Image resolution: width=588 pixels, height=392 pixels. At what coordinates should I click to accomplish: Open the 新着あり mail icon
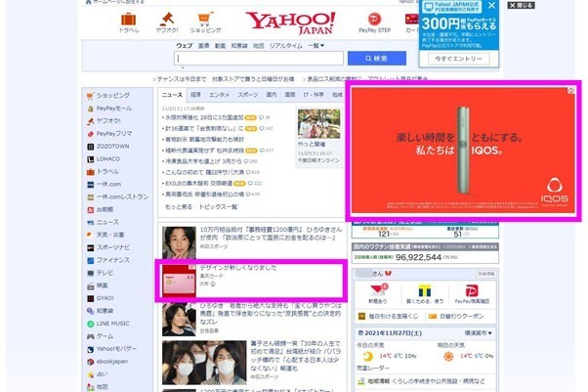coord(378,293)
